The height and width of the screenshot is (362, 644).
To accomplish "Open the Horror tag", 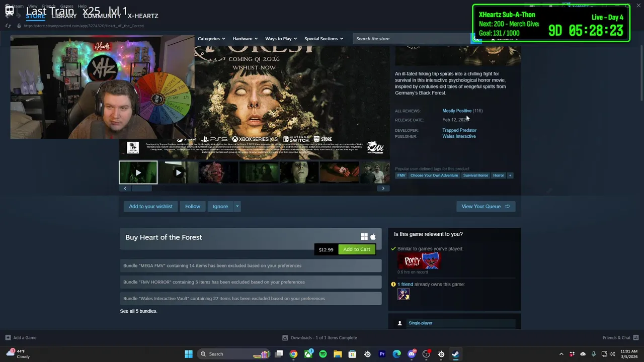I will (x=499, y=175).
